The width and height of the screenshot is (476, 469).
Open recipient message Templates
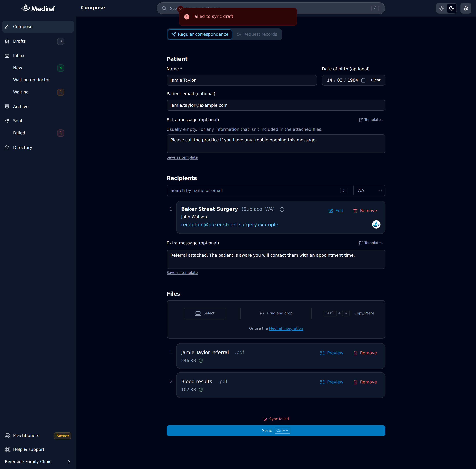tap(371, 243)
